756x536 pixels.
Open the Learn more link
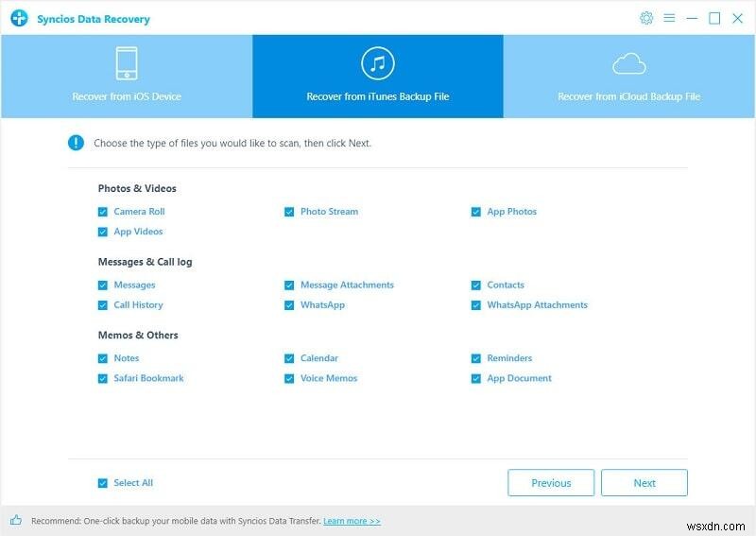tap(352, 521)
